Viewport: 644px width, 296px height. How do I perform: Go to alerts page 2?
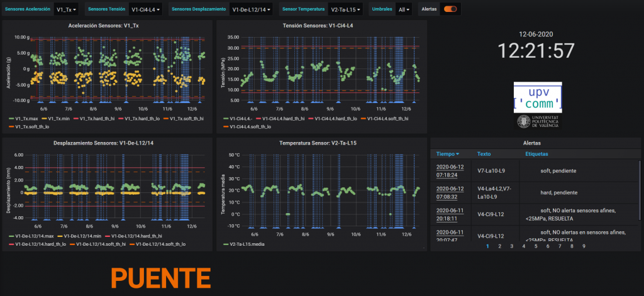pos(500,246)
